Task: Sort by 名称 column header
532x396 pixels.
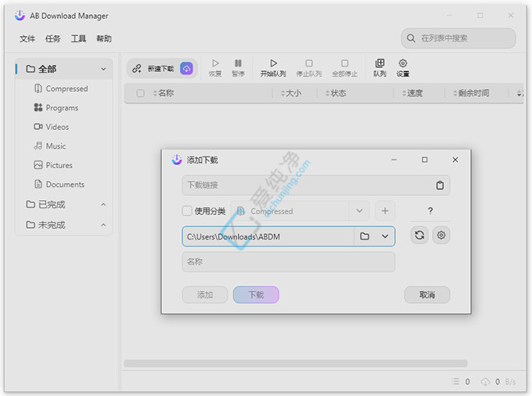Action: 164,93
